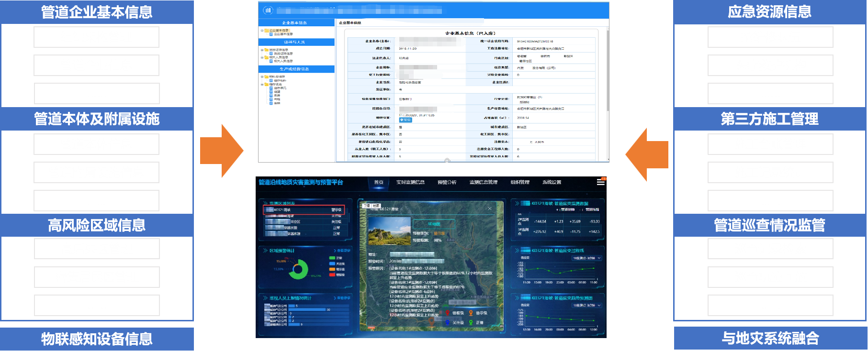Open monitoring point dropdown in 管道应变过程线

[586, 258]
